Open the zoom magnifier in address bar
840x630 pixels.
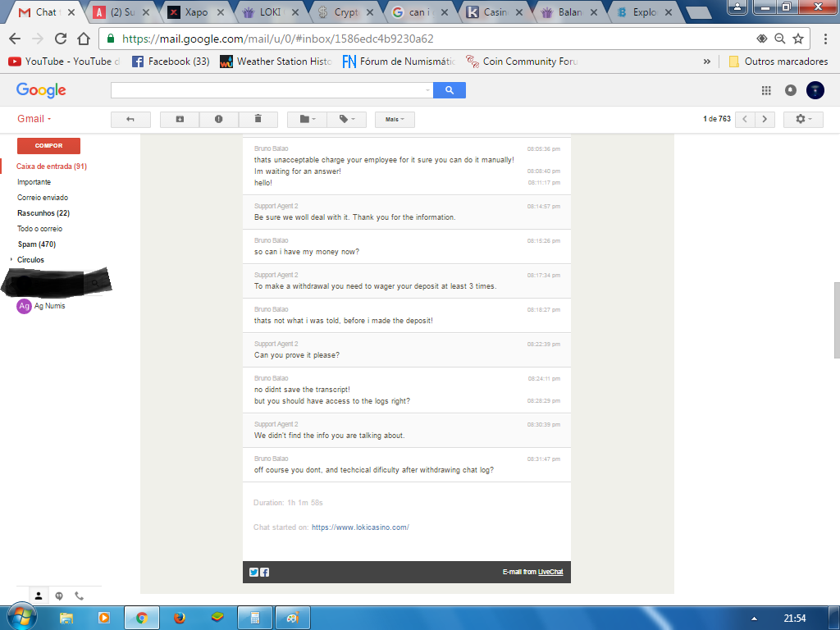[780, 39]
